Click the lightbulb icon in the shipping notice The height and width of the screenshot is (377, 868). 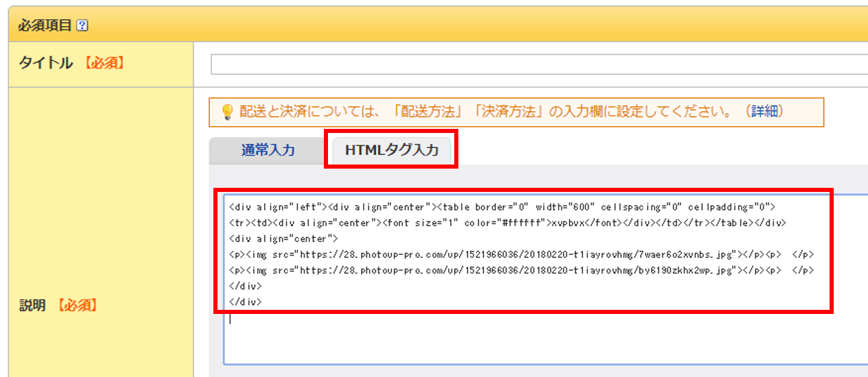click(228, 112)
